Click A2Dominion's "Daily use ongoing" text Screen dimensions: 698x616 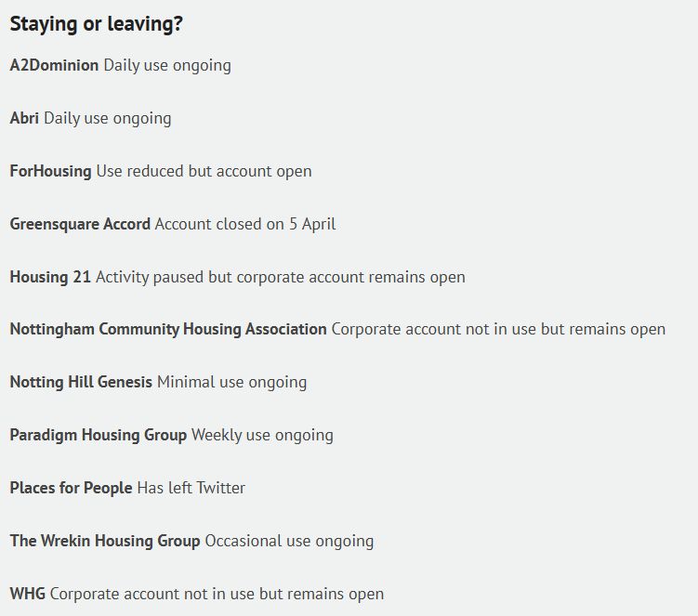coord(167,65)
